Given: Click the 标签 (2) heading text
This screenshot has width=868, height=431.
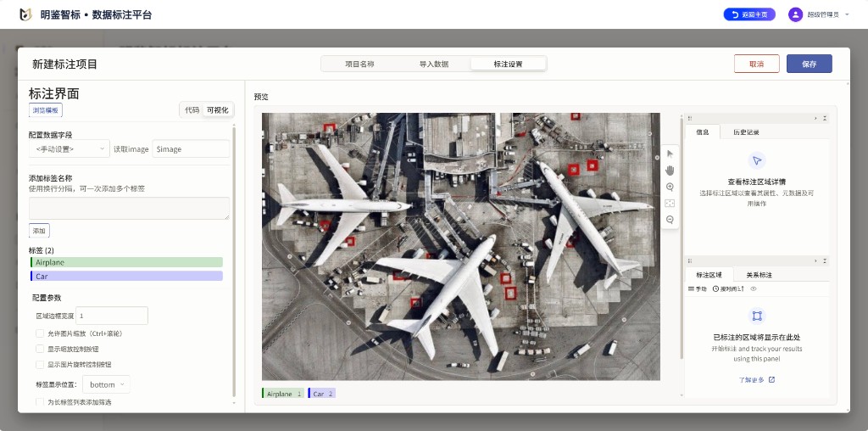Looking at the screenshot, I should click(x=42, y=249).
